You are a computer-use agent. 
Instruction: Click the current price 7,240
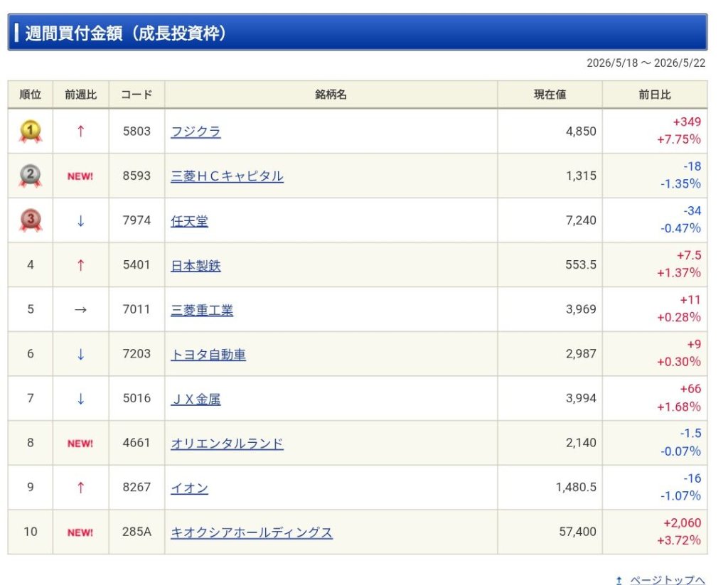(581, 220)
